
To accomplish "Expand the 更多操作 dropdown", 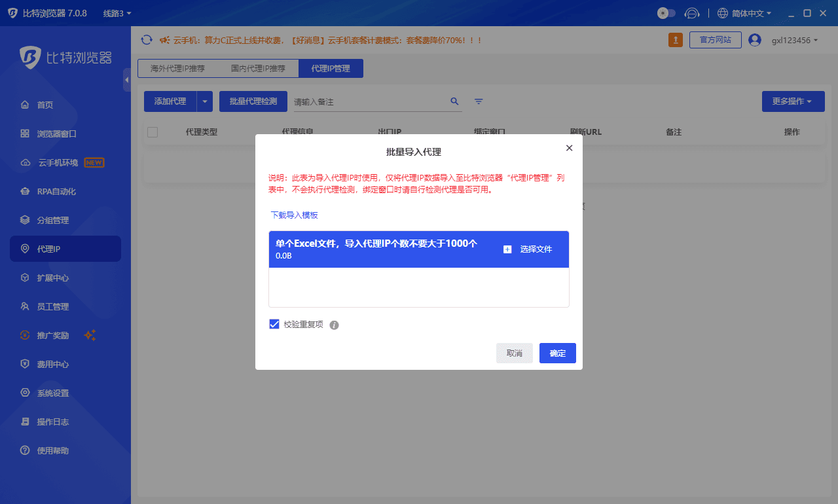I will (x=793, y=101).
